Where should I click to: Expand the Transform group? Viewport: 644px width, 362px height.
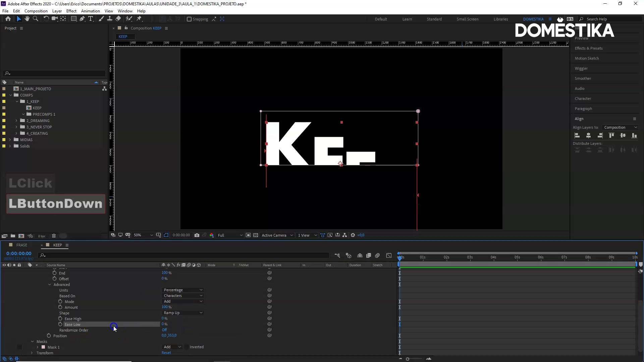(32, 353)
